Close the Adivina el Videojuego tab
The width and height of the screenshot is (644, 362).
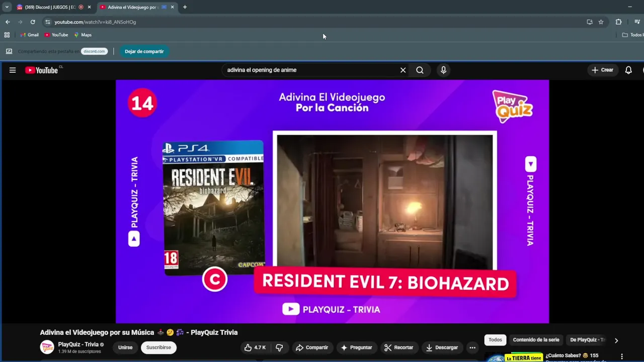172,7
